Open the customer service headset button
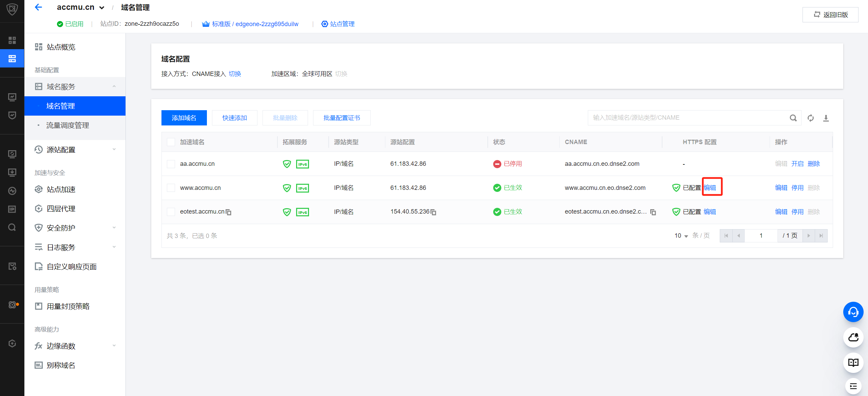The width and height of the screenshot is (868, 396). [x=853, y=312]
